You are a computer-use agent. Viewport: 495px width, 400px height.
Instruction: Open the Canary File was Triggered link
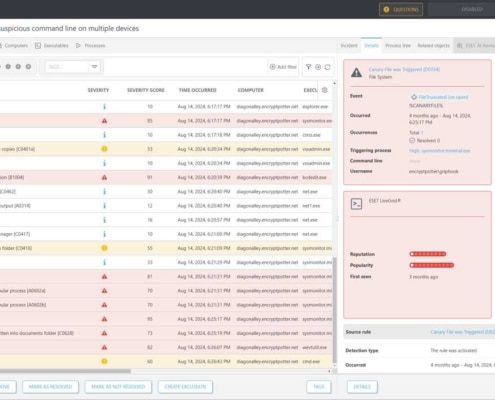(x=404, y=69)
